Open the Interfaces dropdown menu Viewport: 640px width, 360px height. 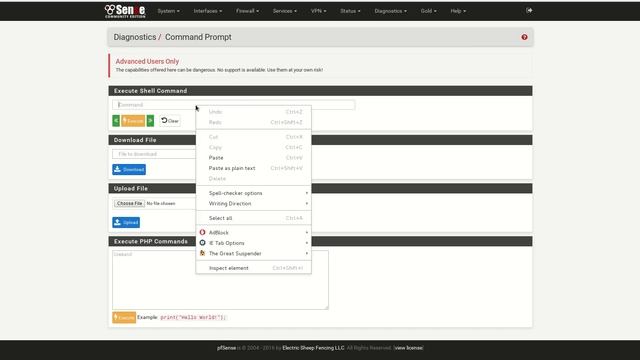tap(208, 11)
